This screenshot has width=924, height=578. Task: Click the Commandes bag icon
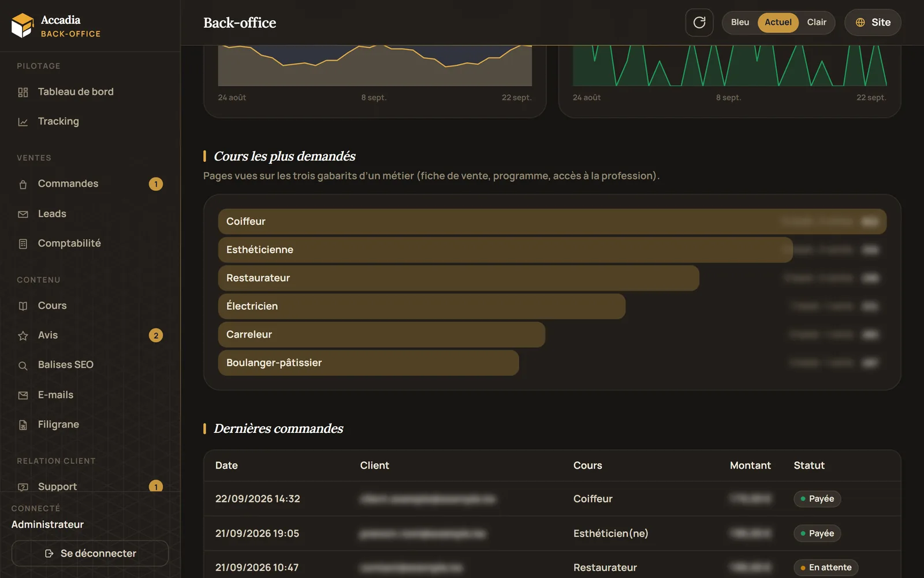tap(23, 184)
